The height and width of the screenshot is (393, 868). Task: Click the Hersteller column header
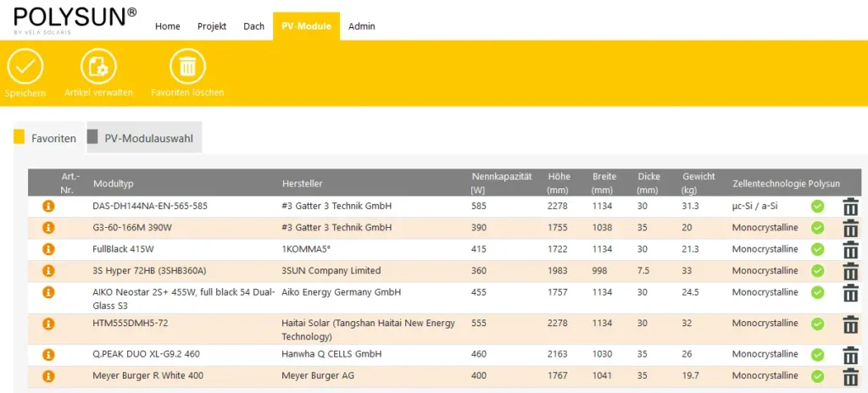tap(302, 184)
